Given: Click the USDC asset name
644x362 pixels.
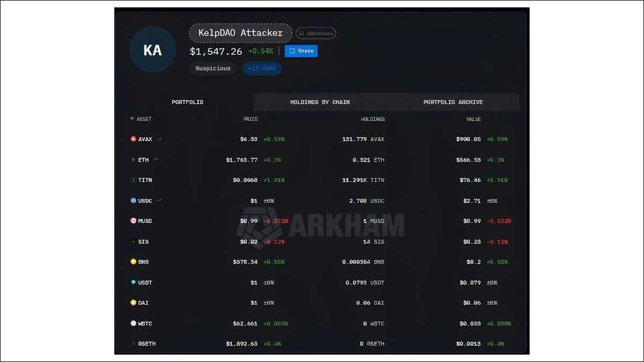Looking at the screenshot, I should click(145, 201).
